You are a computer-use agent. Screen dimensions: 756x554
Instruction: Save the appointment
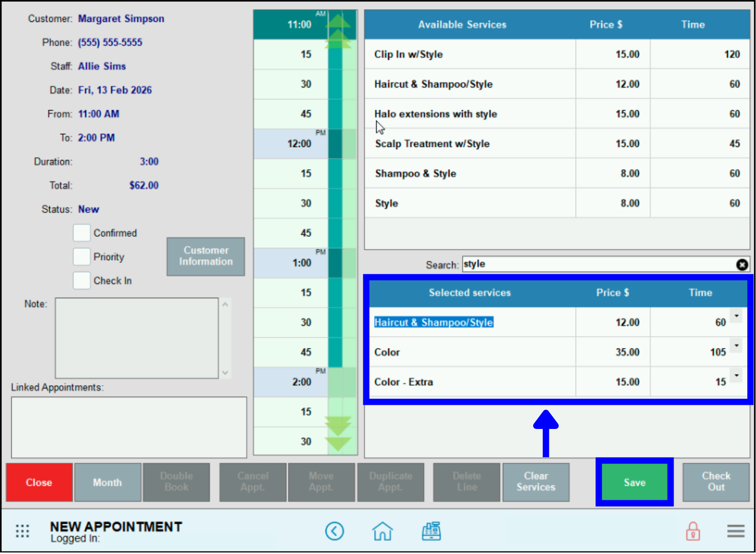pos(634,482)
